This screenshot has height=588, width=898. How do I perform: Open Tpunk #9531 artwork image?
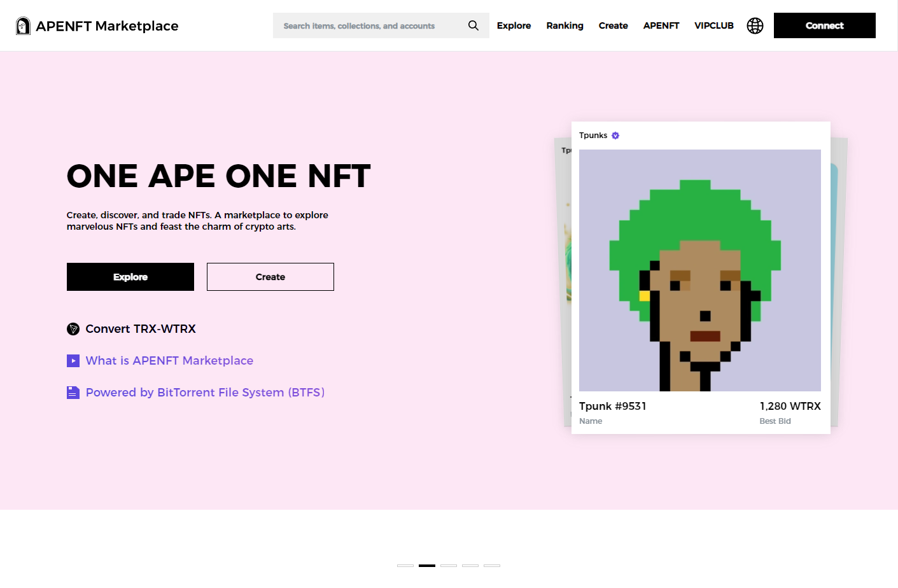[699, 270]
